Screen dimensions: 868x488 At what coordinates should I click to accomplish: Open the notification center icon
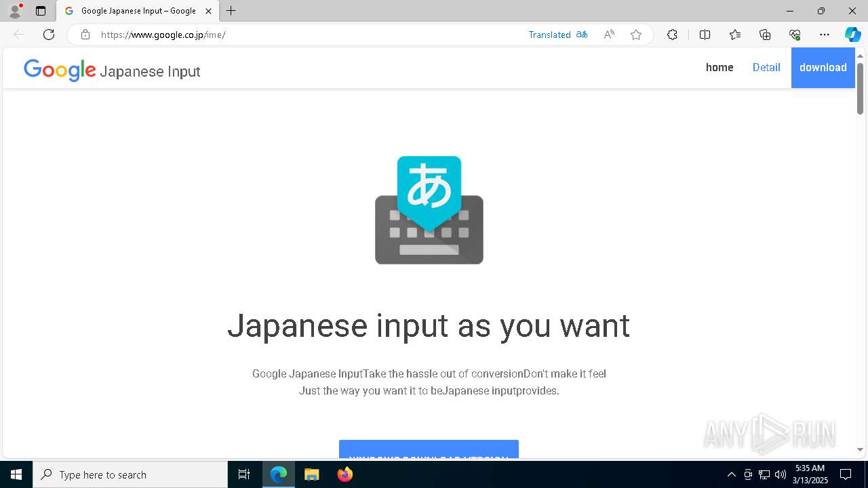pos(846,474)
